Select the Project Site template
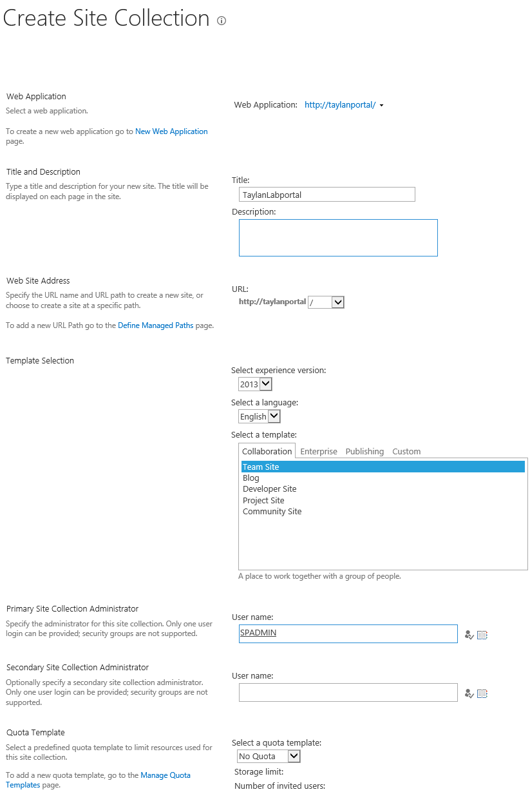Image resolution: width=530 pixels, height=812 pixels. tap(383, 501)
